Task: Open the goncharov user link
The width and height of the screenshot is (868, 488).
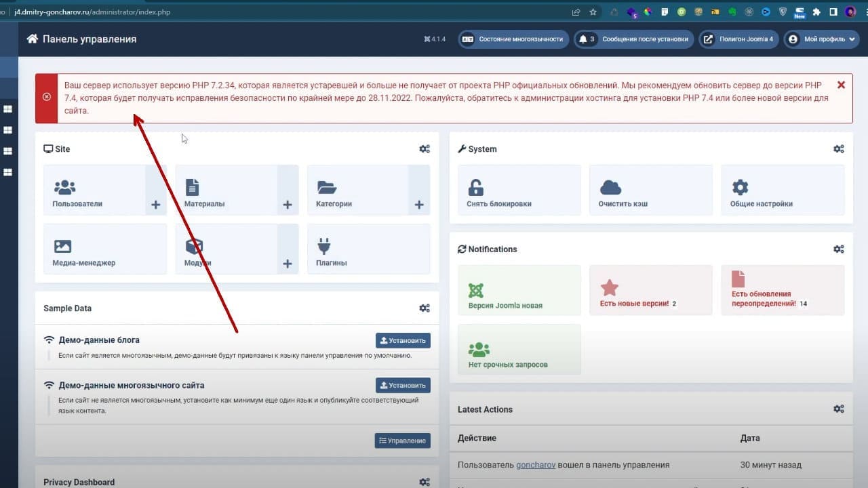Action: [x=536, y=465]
